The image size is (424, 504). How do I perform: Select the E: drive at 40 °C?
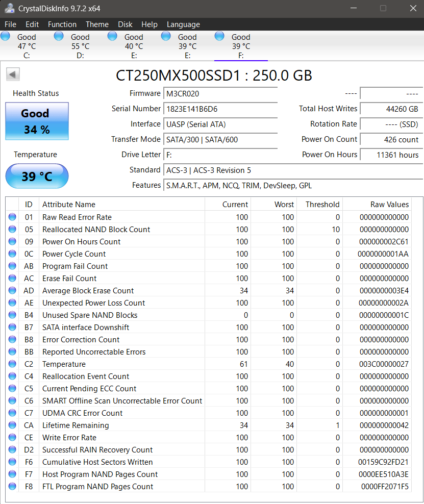[134, 46]
